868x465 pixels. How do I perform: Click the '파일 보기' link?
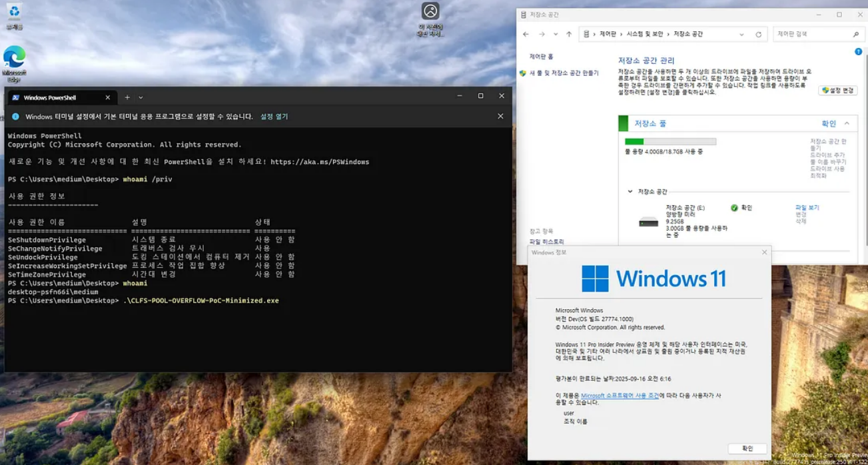tap(807, 208)
